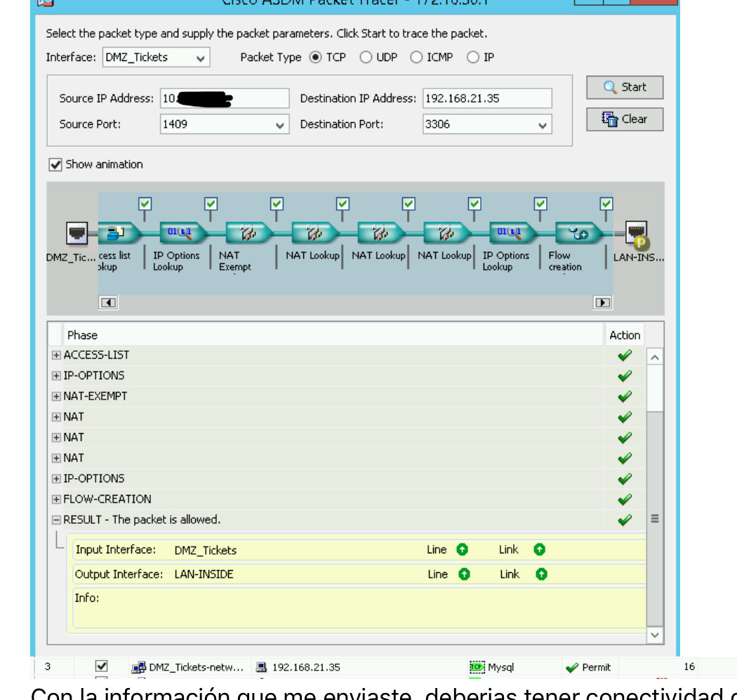Click the 192.168.21.35 host icon in rule row
Viewport: 737px width, 700px height.
tap(261, 667)
